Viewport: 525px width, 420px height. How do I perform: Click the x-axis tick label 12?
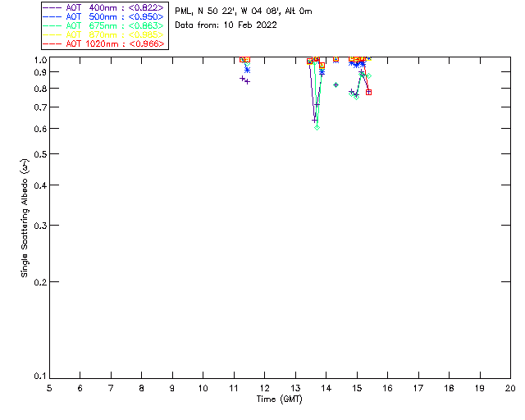[264, 388]
